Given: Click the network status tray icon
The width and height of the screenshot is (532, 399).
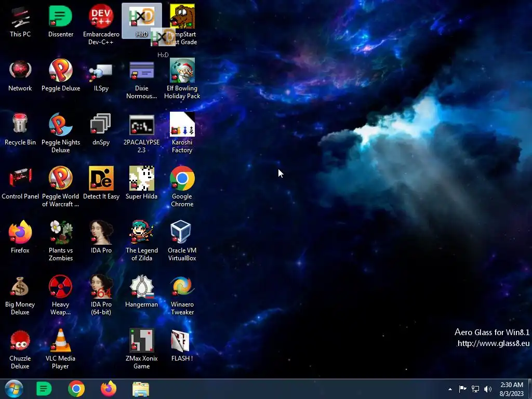Looking at the screenshot, I should 475,389.
